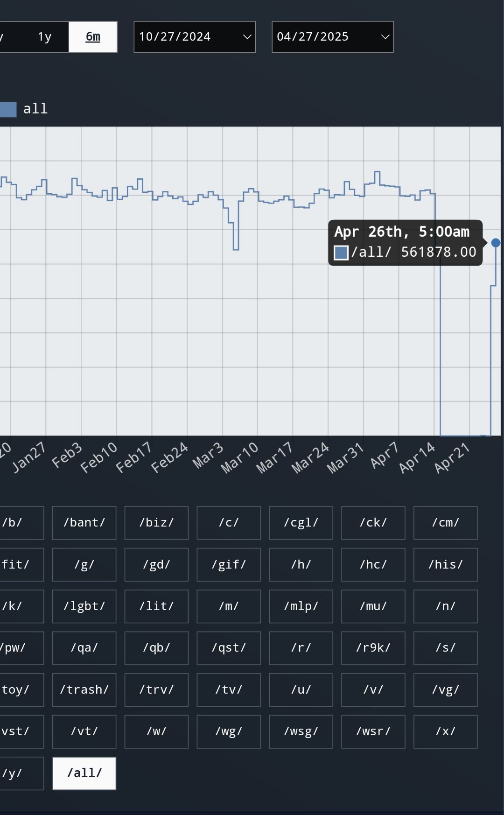The width and height of the screenshot is (504, 815).
Task: Toggle the /g/ board filter
Action: (84, 564)
